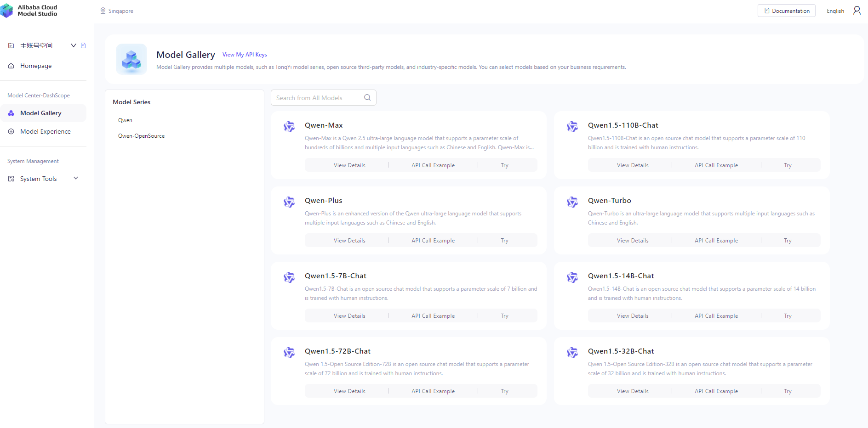Open API Call Example for Qwen1.5-110B-Chat

click(x=716, y=165)
